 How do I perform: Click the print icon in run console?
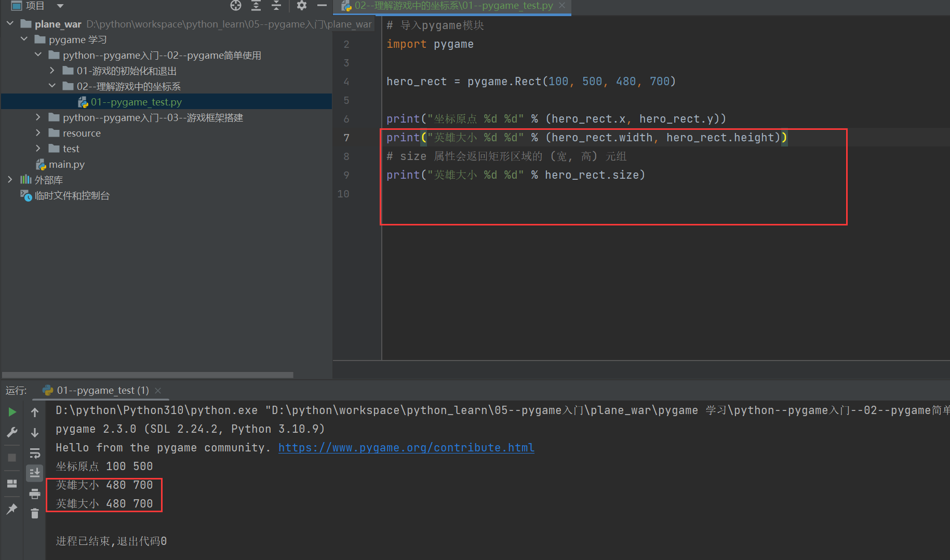coord(35,494)
